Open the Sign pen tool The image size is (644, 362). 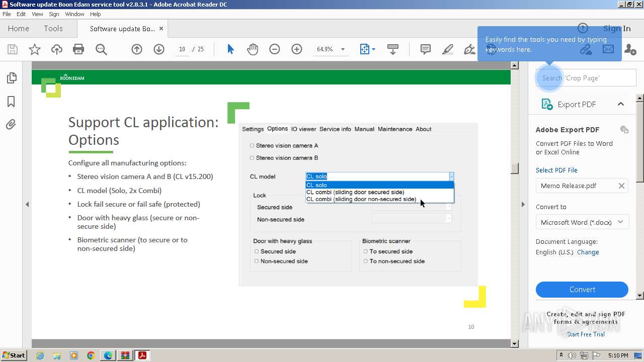469,49
